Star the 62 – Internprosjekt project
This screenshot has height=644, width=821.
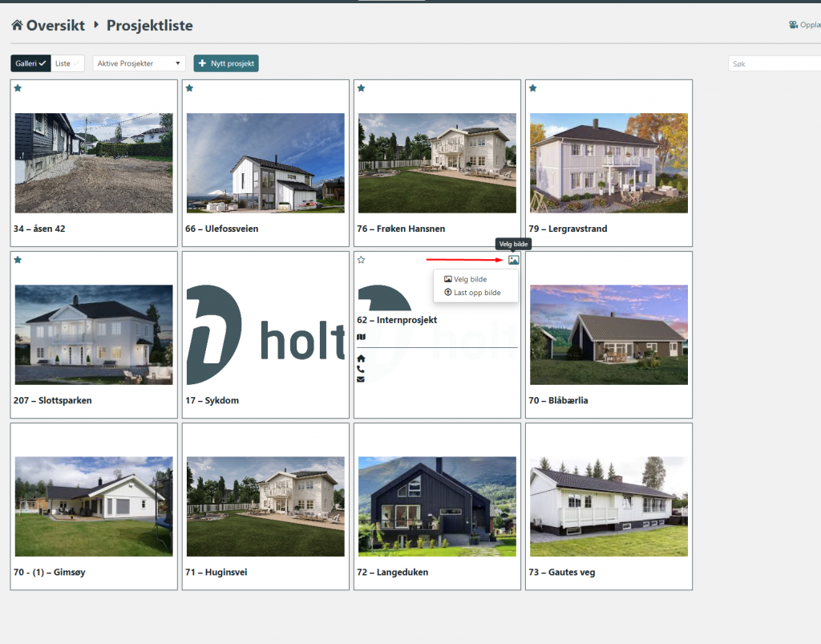pyautogui.click(x=361, y=260)
